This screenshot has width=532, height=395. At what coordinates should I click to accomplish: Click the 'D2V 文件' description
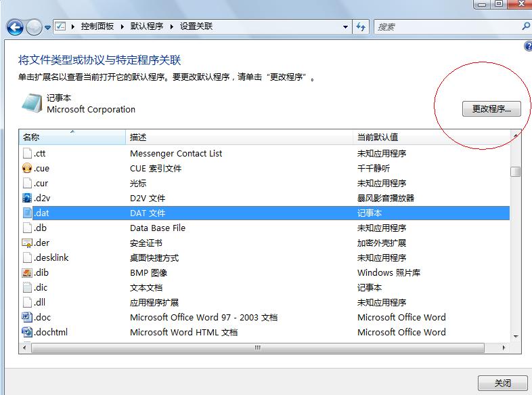[148, 199]
